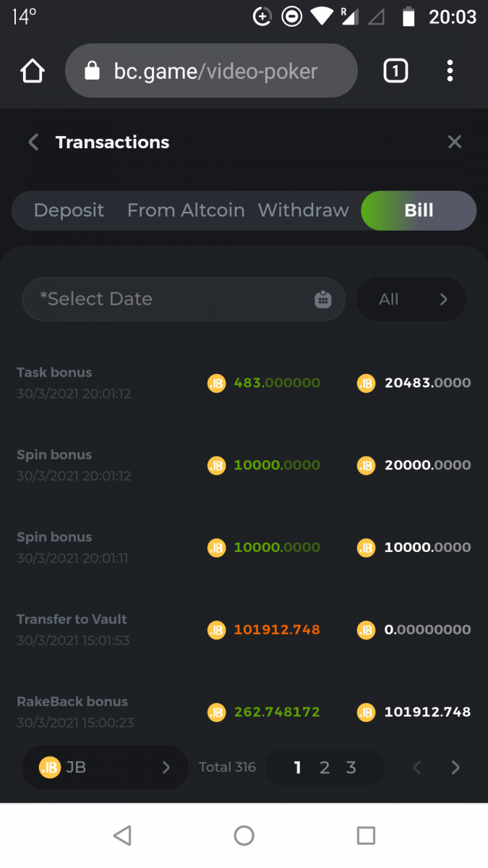The height and width of the screenshot is (868, 488).
Task: Tap the browser home icon
Action: click(x=33, y=71)
